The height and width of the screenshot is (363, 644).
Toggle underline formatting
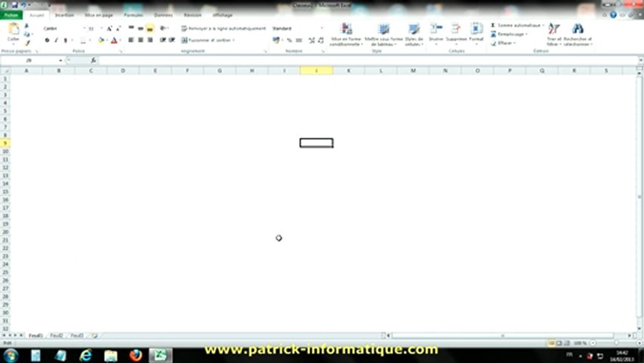(x=65, y=40)
